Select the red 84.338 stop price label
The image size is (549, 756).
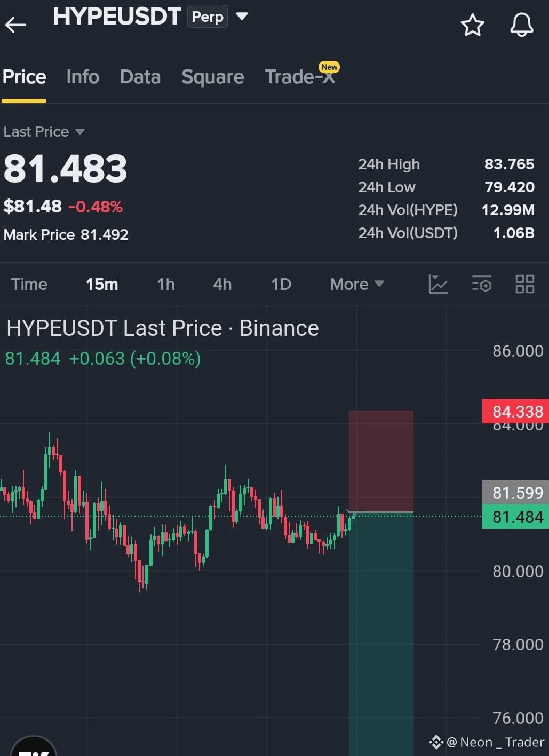(x=515, y=411)
